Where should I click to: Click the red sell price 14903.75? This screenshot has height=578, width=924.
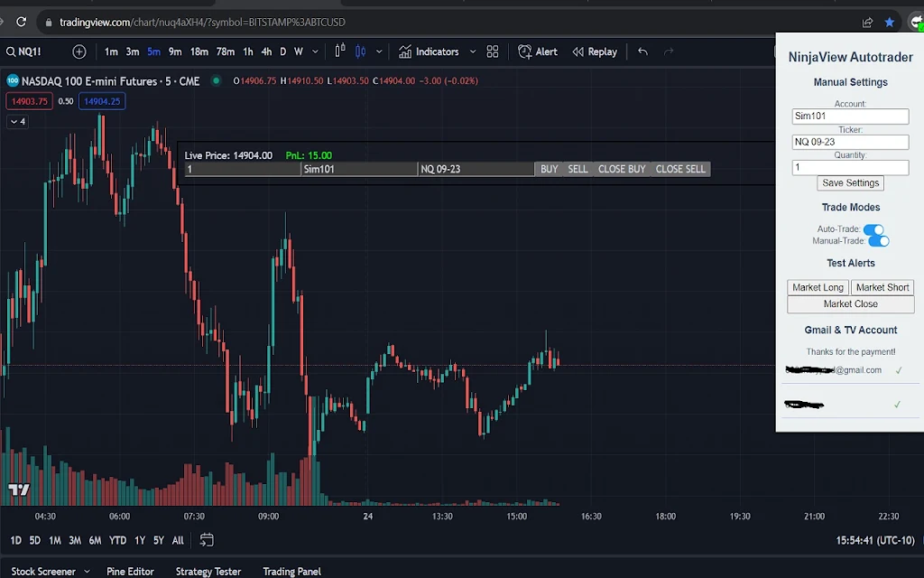point(30,101)
